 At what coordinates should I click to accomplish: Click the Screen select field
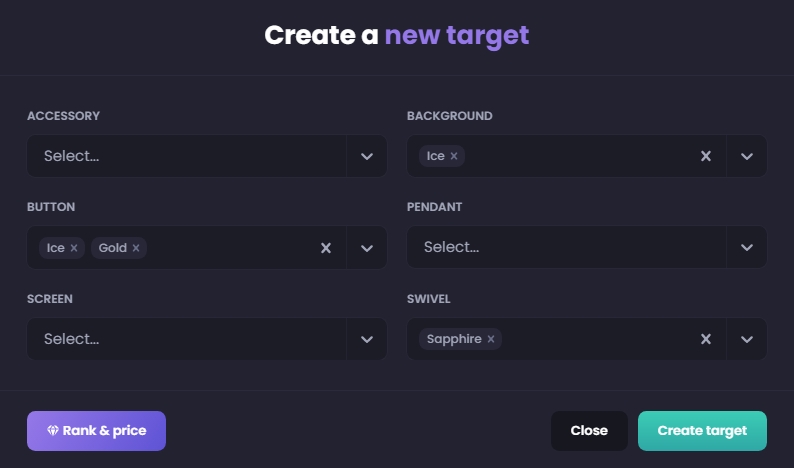click(x=186, y=339)
